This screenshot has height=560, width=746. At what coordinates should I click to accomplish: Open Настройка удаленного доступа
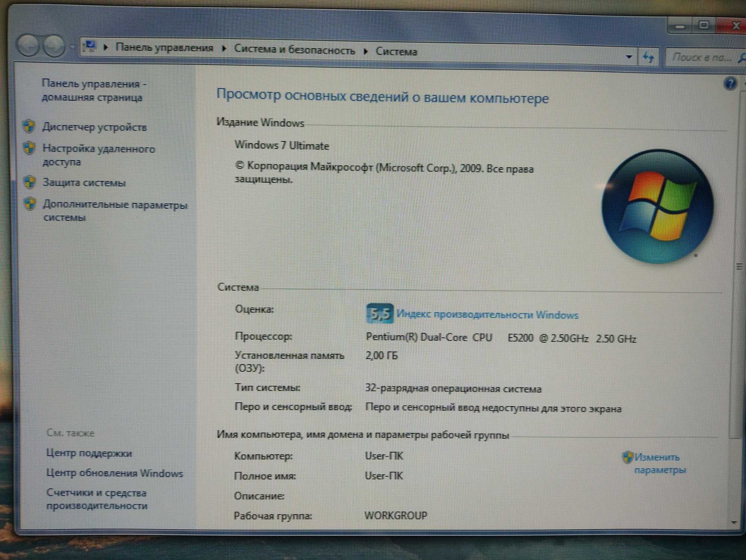click(x=98, y=155)
